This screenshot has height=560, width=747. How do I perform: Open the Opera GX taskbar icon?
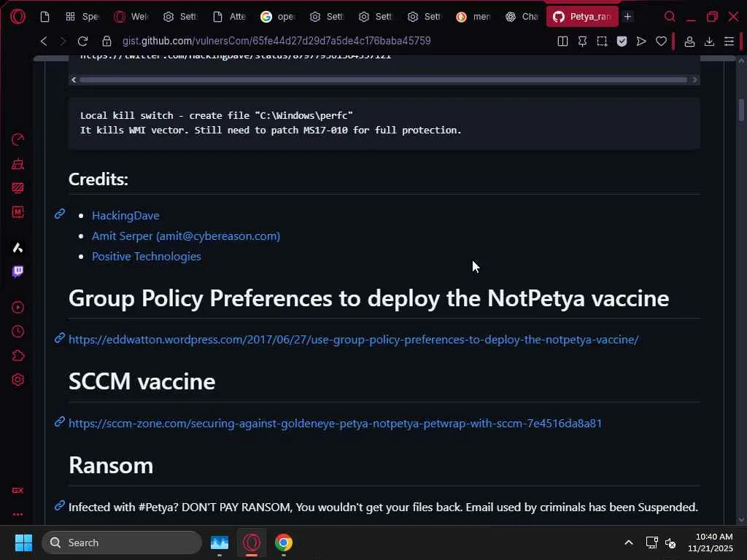click(252, 542)
